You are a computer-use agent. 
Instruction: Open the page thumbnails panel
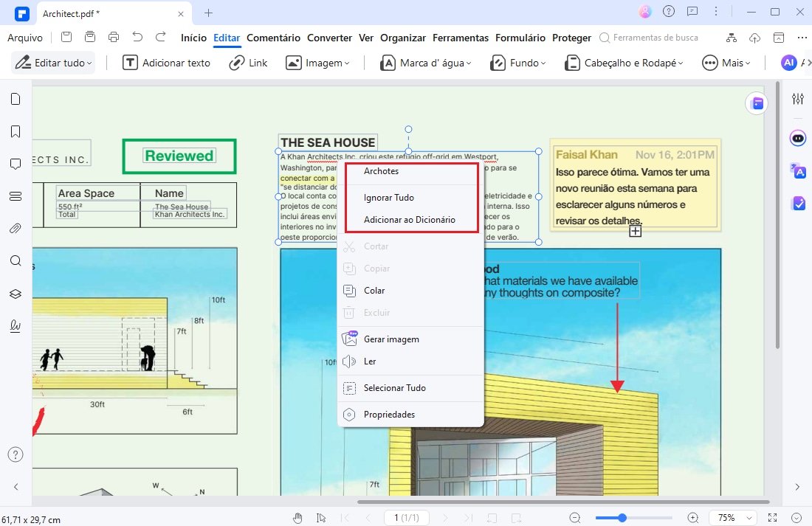(x=16, y=99)
